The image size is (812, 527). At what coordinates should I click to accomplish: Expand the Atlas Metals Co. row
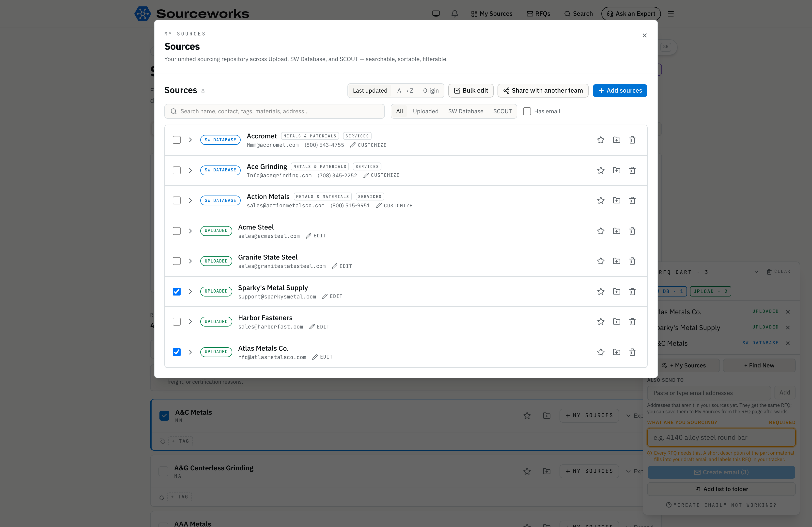pos(190,352)
